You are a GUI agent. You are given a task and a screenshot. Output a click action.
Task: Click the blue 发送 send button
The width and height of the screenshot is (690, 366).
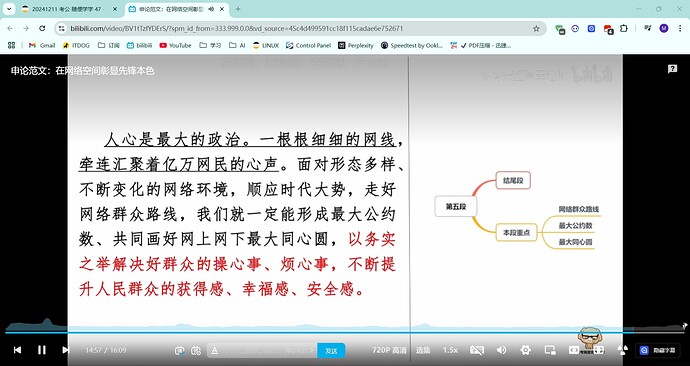pos(331,351)
